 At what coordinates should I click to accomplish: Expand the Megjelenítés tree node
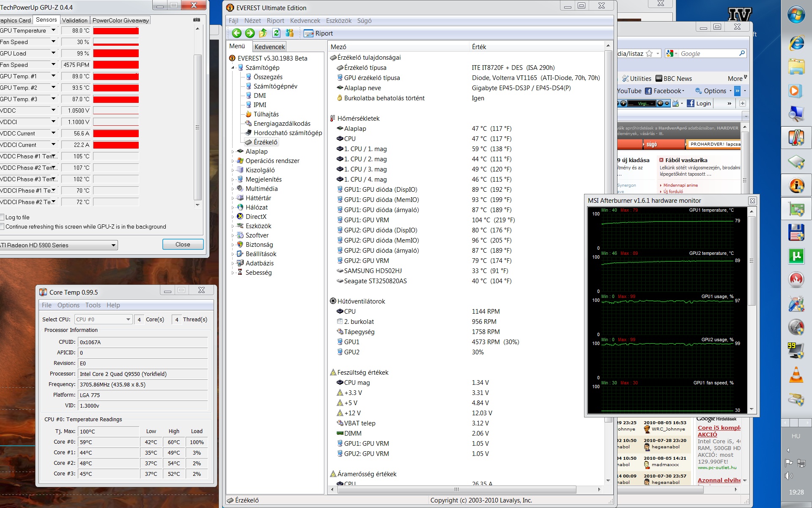click(x=233, y=179)
